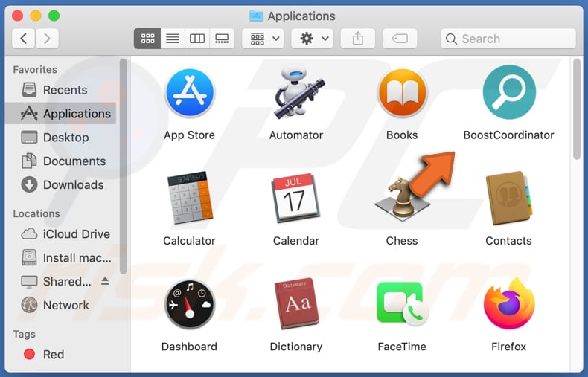Viewport: 588px width, 377px height.
Task: Eject the Shared volume in sidebar
Action: tap(105, 281)
